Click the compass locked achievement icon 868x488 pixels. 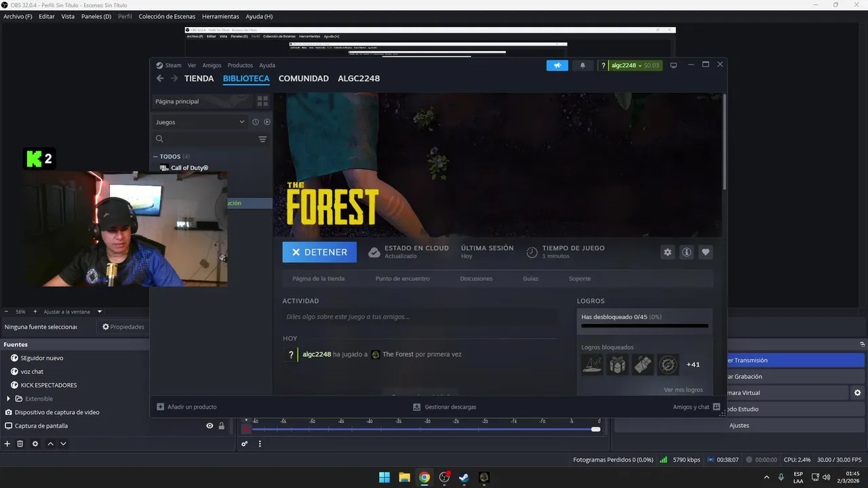pos(668,365)
